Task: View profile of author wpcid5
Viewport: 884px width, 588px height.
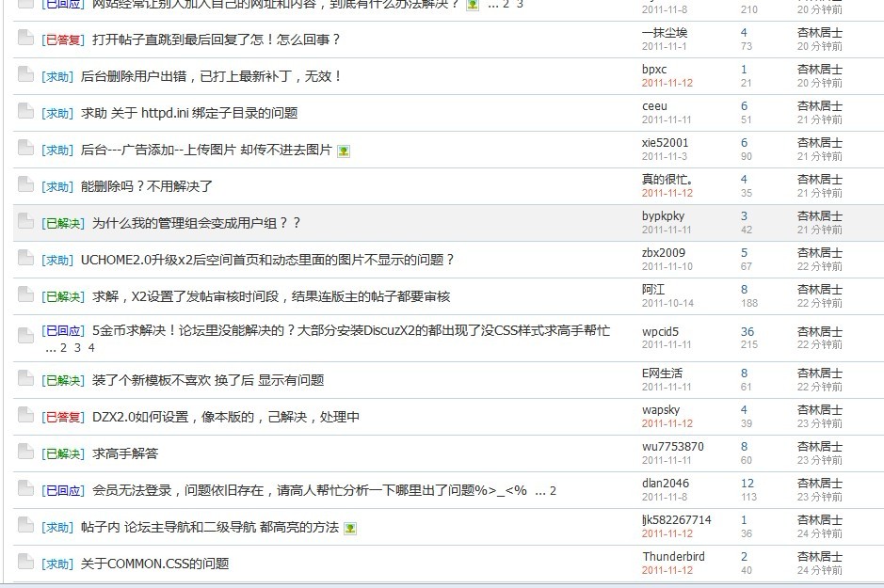Action: coord(660,332)
